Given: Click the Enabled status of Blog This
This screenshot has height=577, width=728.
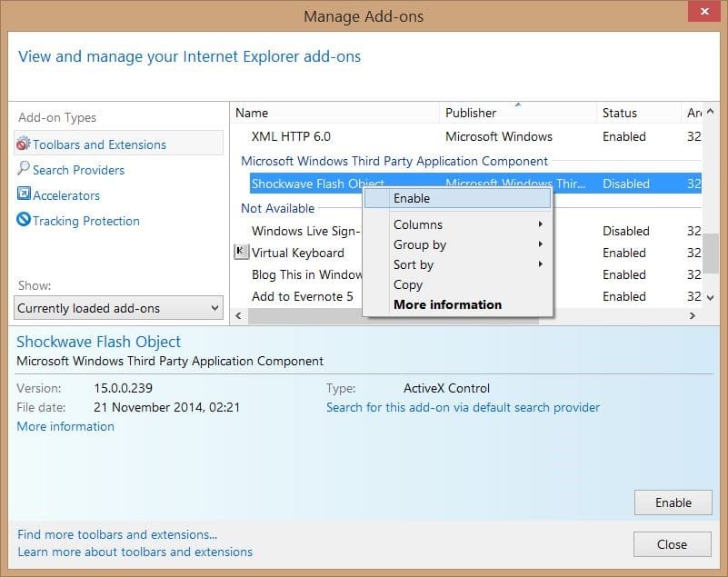Looking at the screenshot, I should 624,274.
